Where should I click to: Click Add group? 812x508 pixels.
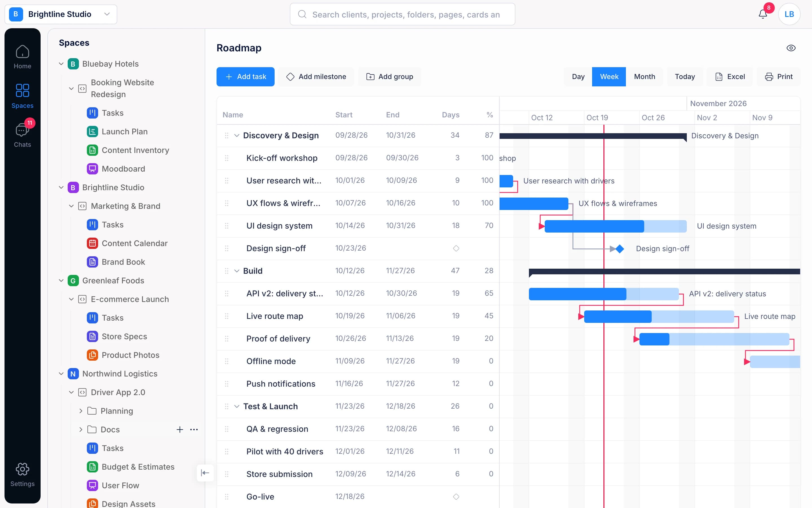(389, 76)
